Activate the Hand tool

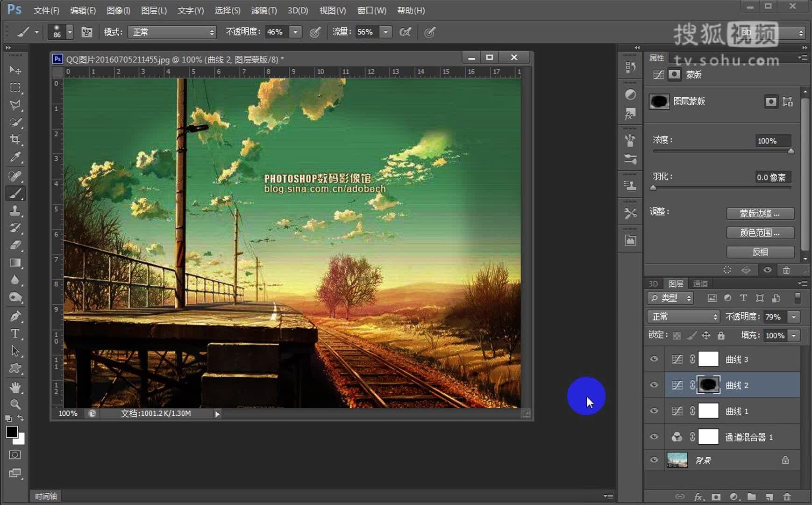(15, 387)
